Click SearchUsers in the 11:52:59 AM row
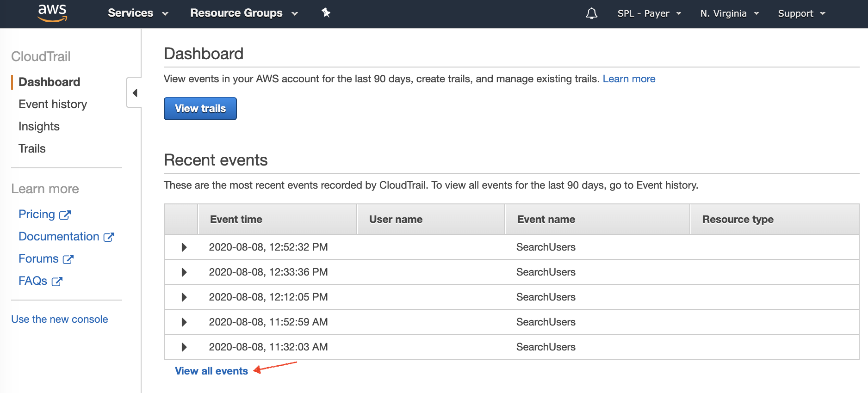Screen dimensions: 868x393 (x=546, y=322)
